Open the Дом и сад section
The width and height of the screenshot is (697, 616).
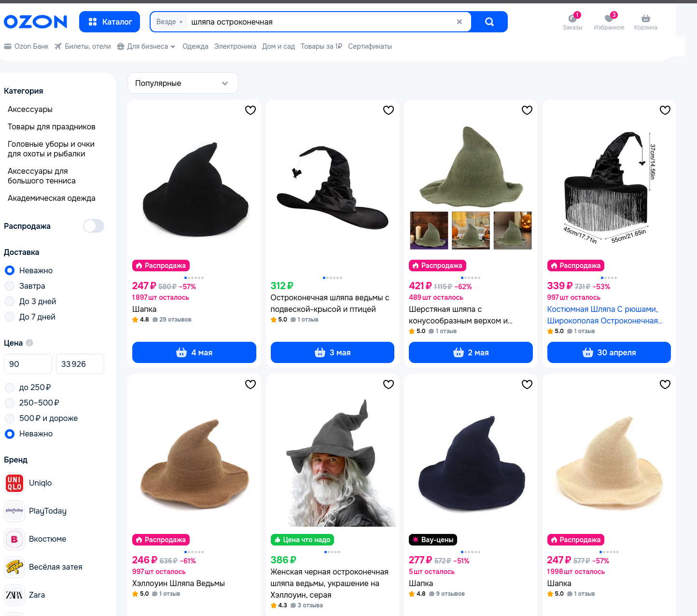(x=279, y=46)
